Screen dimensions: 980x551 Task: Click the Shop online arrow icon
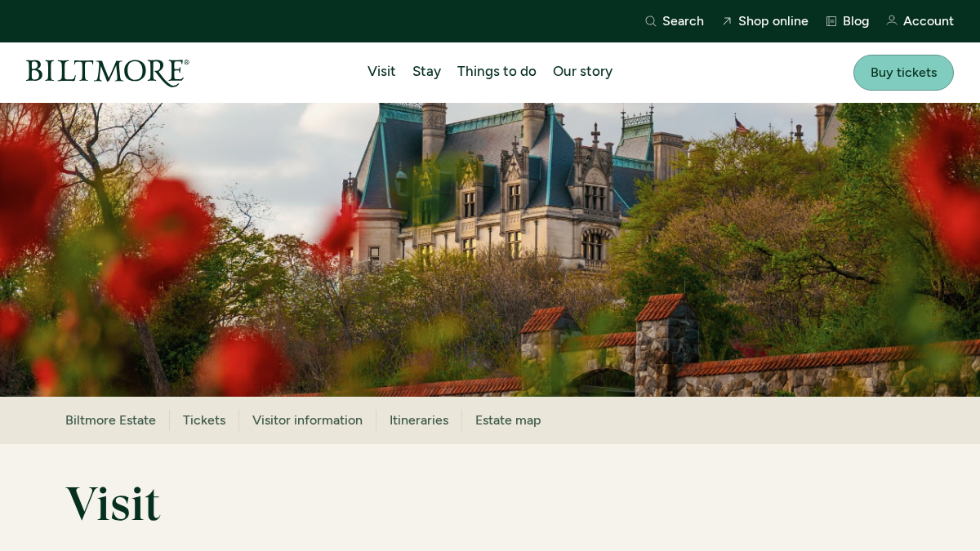point(727,21)
